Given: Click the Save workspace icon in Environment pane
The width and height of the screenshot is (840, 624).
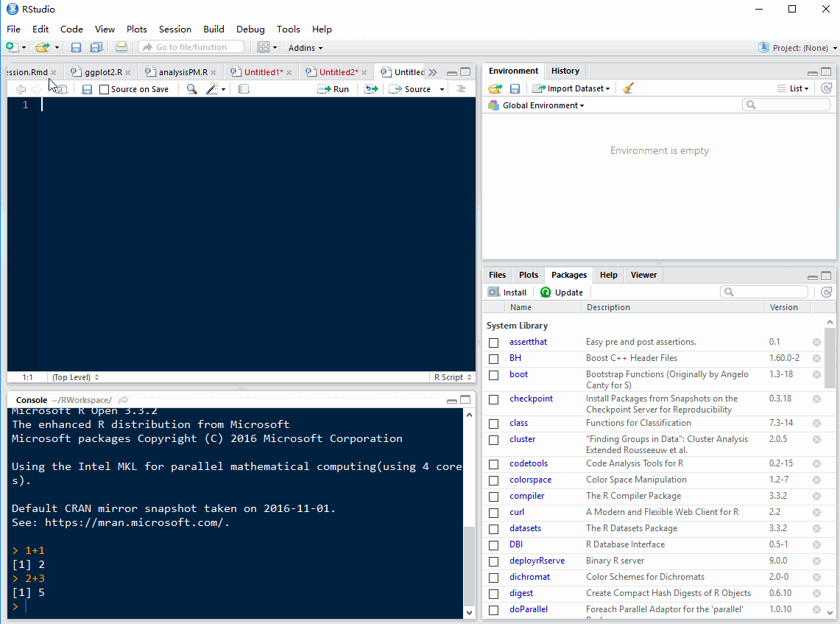Looking at the screenshot, I should (515, 88).
